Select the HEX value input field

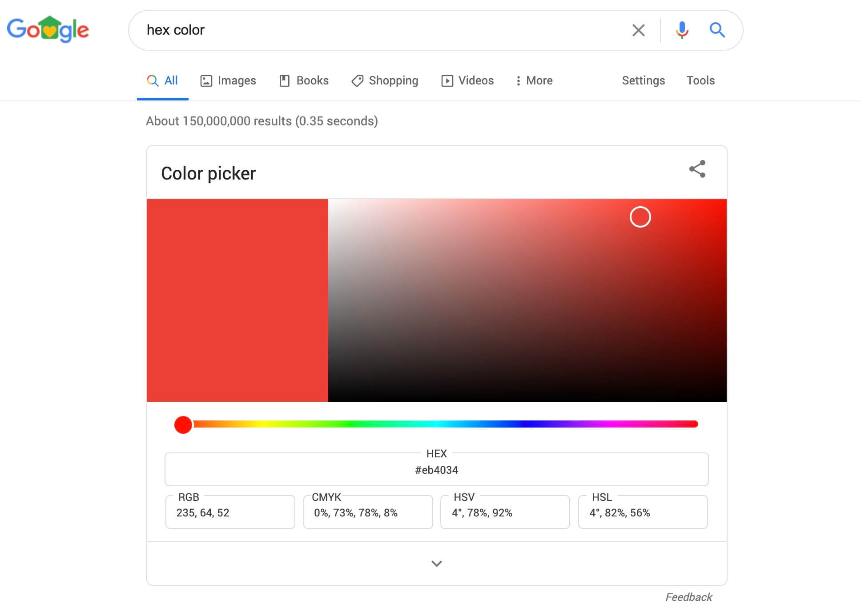[436, 469]
